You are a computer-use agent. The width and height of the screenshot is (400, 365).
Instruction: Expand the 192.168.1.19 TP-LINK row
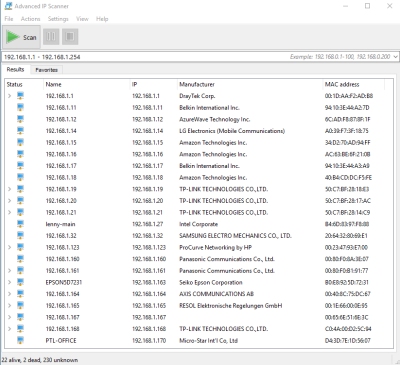[9, 189]
